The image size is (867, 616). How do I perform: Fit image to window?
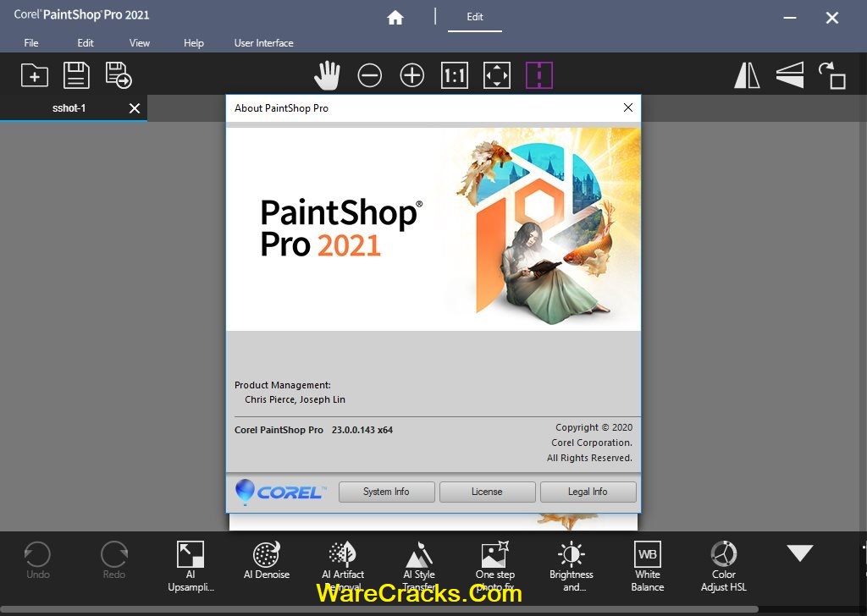pos(497,74)
